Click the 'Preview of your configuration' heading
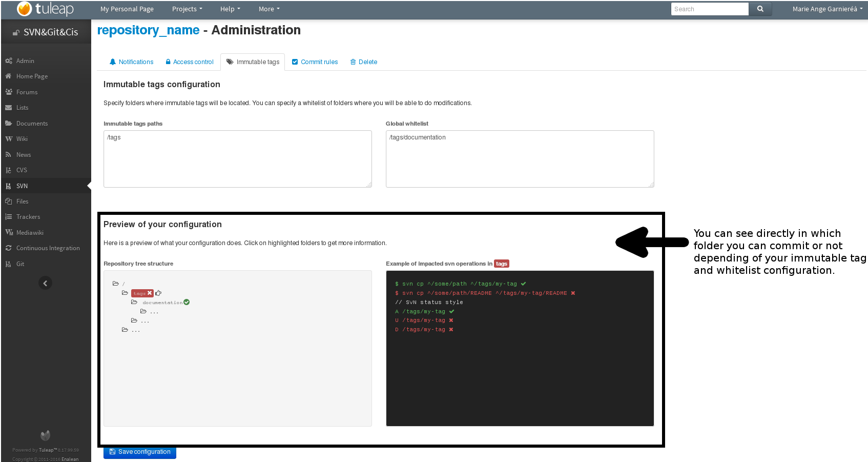This screenshot has width=868, height=462. 162,225
